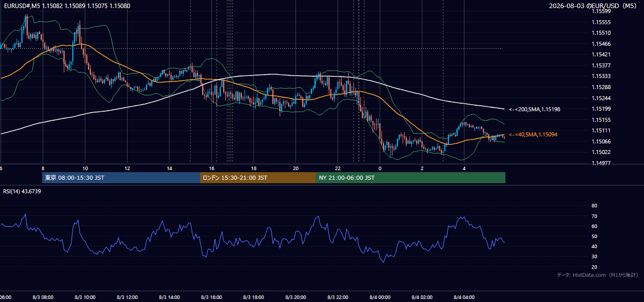Image resolution: width=644 pixels, height=302 pixels.
Task: Click the time label 8/3 14:00
Action: point(169,297)
